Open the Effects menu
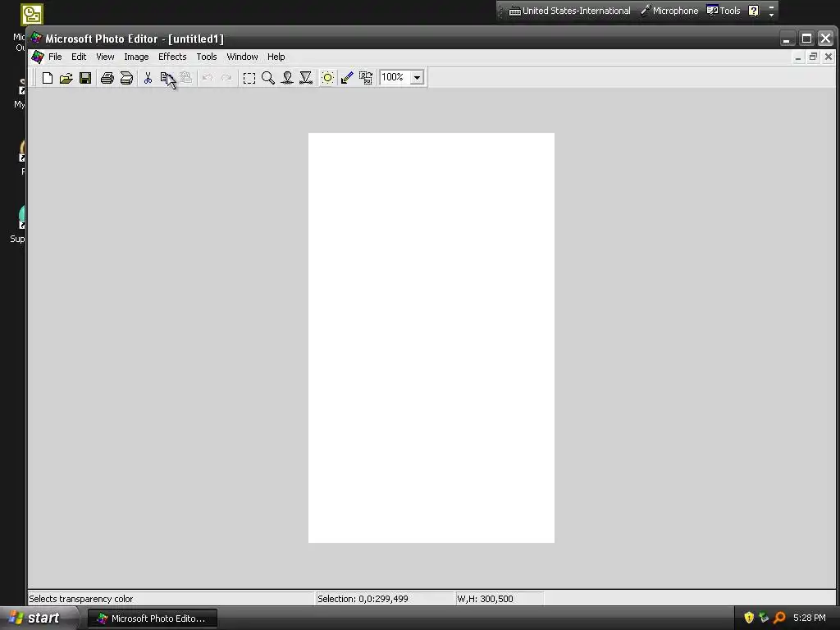This screenshot has height=630, width=840. 172,57
